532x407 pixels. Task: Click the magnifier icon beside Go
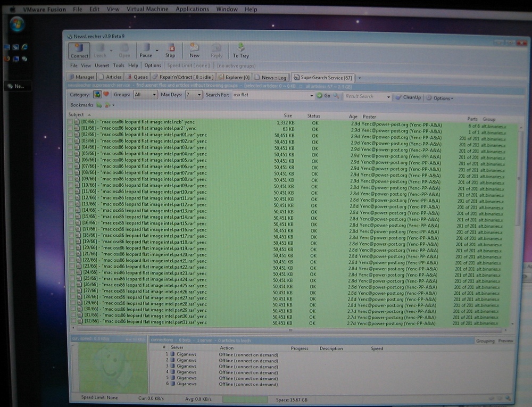point(336,96)
